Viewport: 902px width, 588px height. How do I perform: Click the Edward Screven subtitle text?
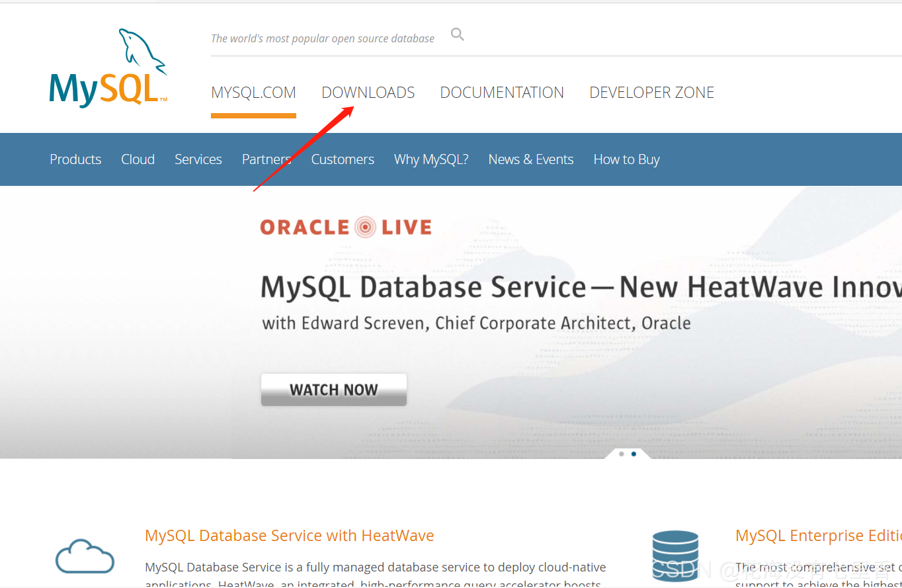476,323
